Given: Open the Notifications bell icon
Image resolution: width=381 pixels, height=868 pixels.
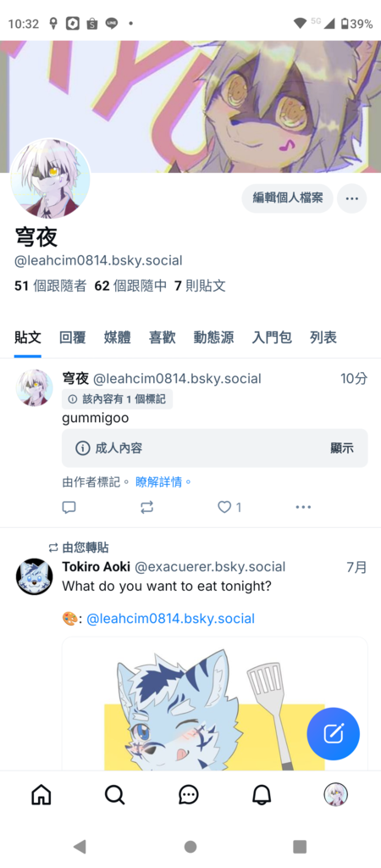Looking at the screenshot, I should click(x=262, y=795).
